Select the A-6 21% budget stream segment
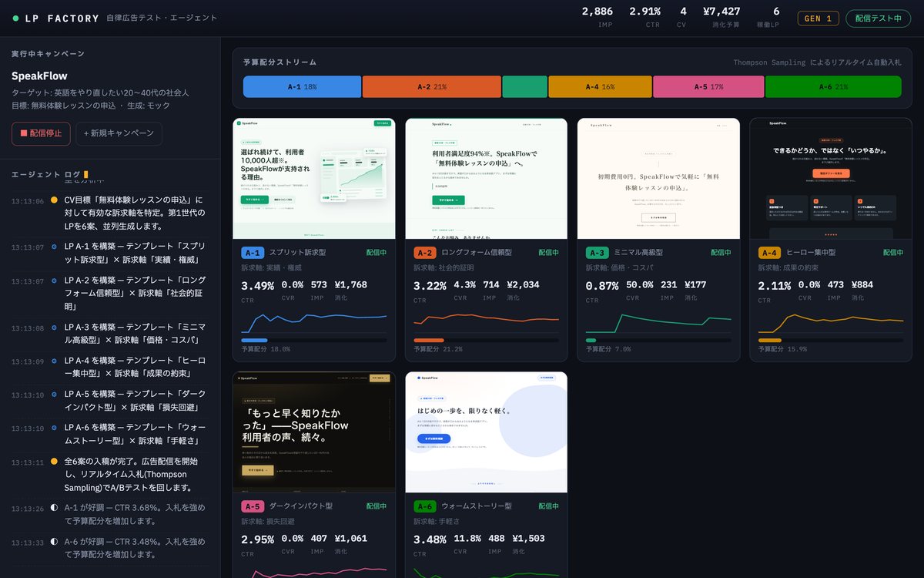The height and width of the screenshot is (578, 924). 833,87
